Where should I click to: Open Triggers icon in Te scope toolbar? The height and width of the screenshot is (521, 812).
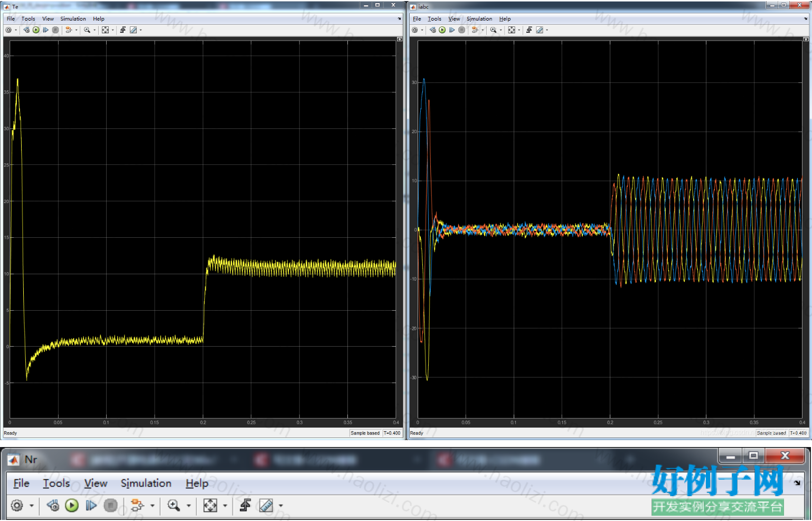coord(122,30)
